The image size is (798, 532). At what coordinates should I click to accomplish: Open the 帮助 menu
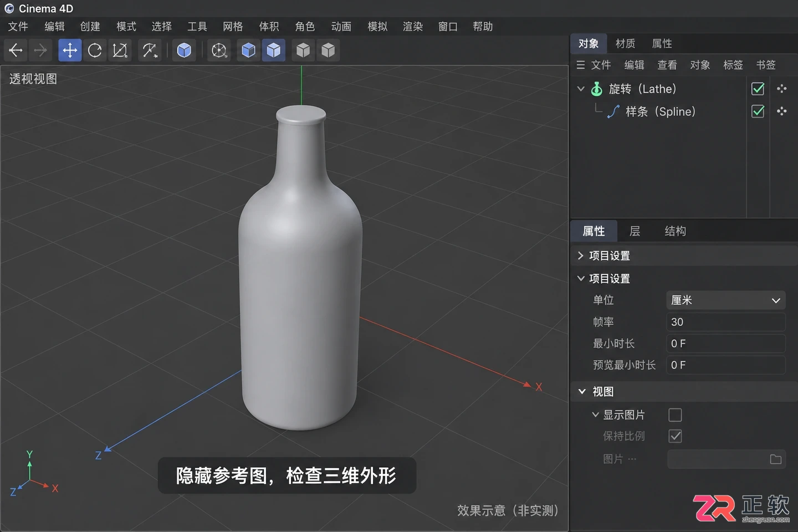tap(483, 27)
